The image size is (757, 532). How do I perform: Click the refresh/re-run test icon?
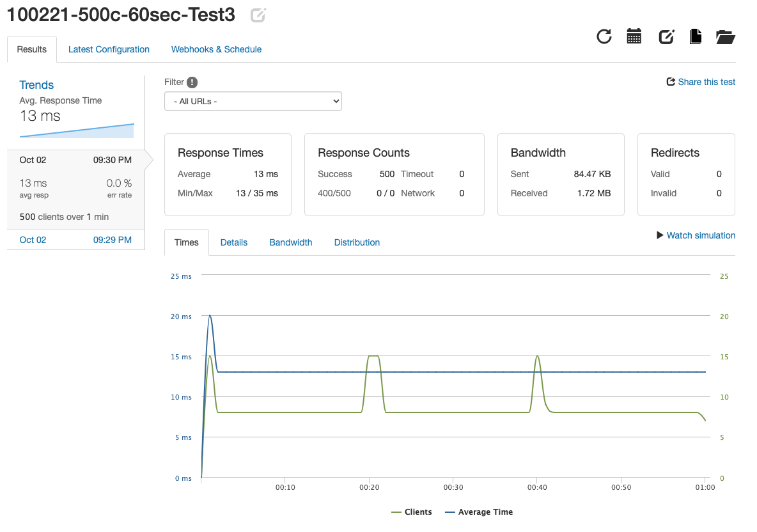(604, 36)
